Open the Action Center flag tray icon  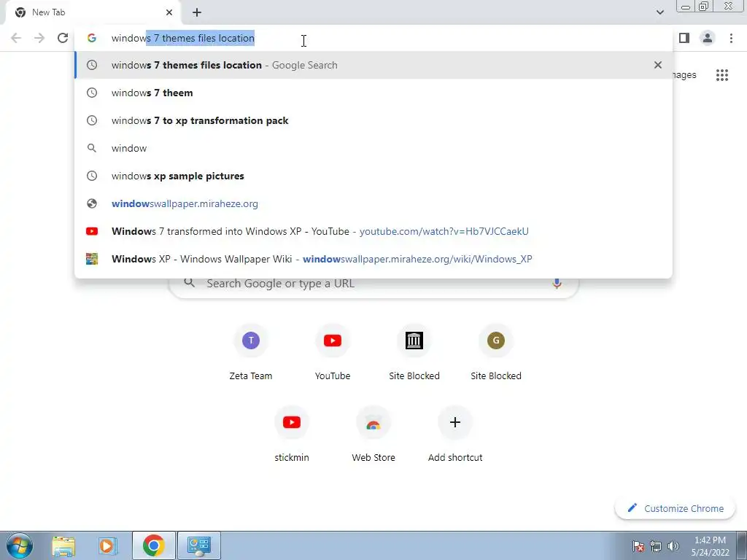(x=638, y=546)
